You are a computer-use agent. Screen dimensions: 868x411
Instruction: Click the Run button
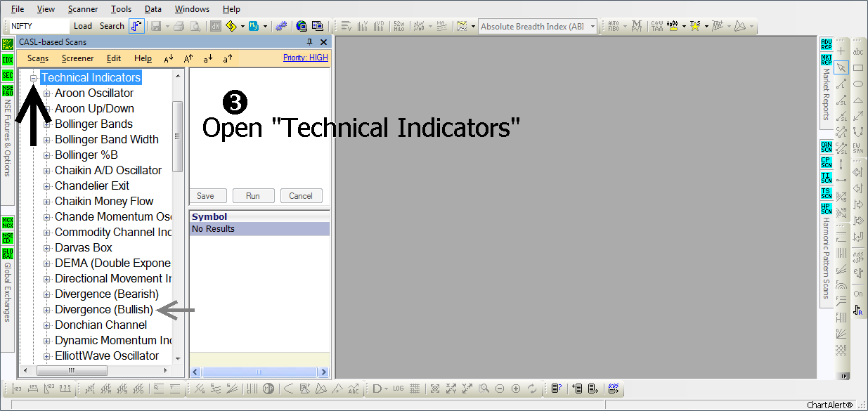click(253, 196)
